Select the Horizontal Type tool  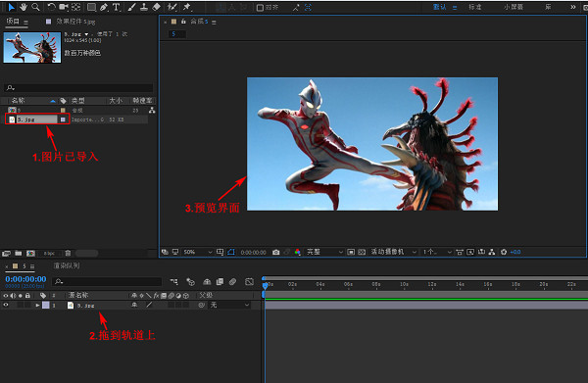pyautogui.click(x=117, y=7)
